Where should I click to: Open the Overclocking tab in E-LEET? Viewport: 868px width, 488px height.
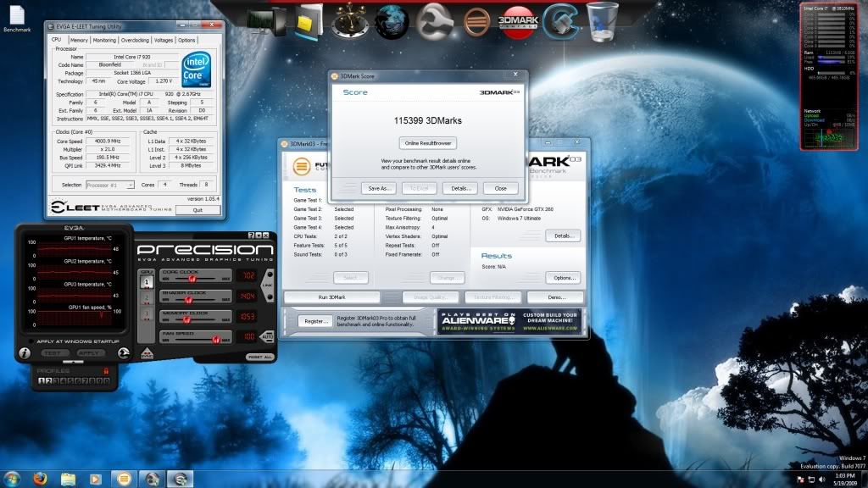(135, 41)
